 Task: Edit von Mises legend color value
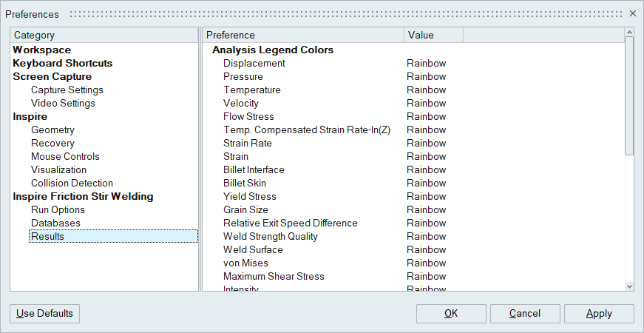click(427, 263)
